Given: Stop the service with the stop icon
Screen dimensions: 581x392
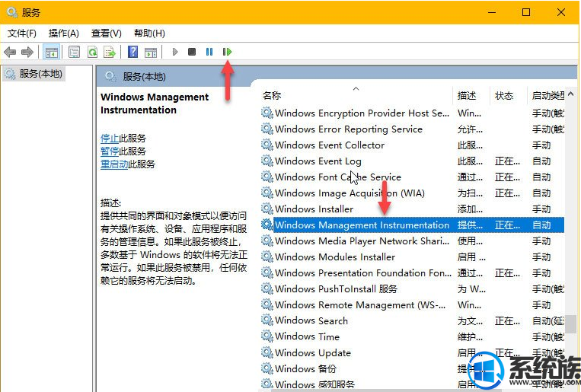Looking at the screenshot, I should pos(192,52).
